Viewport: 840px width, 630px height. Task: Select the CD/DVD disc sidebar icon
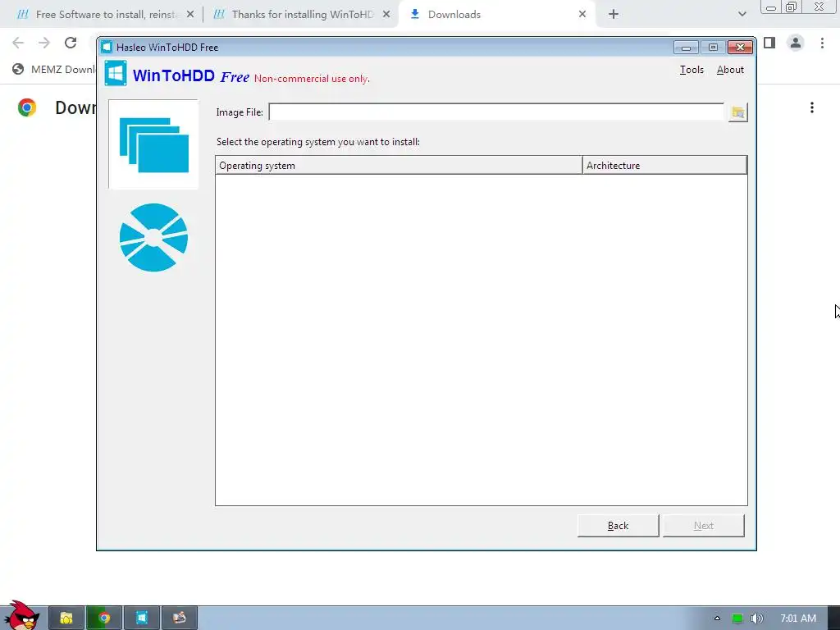pyautogui.click(x=153, y=237)
